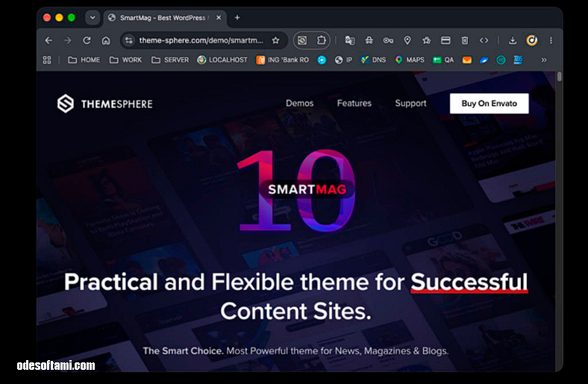Click the trash can extension icon

pyautogui.click(x=465, y=40)
